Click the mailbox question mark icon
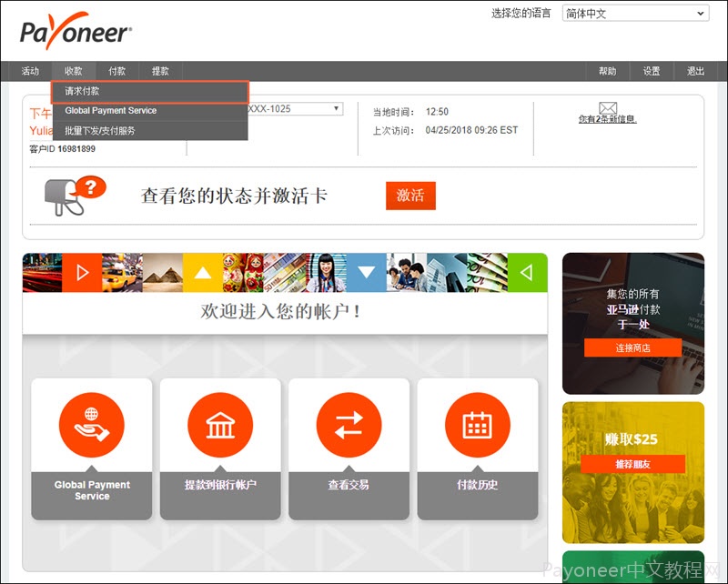Image resolution: width=728 pixels, height=584 pixels. (x=76, y=196)
